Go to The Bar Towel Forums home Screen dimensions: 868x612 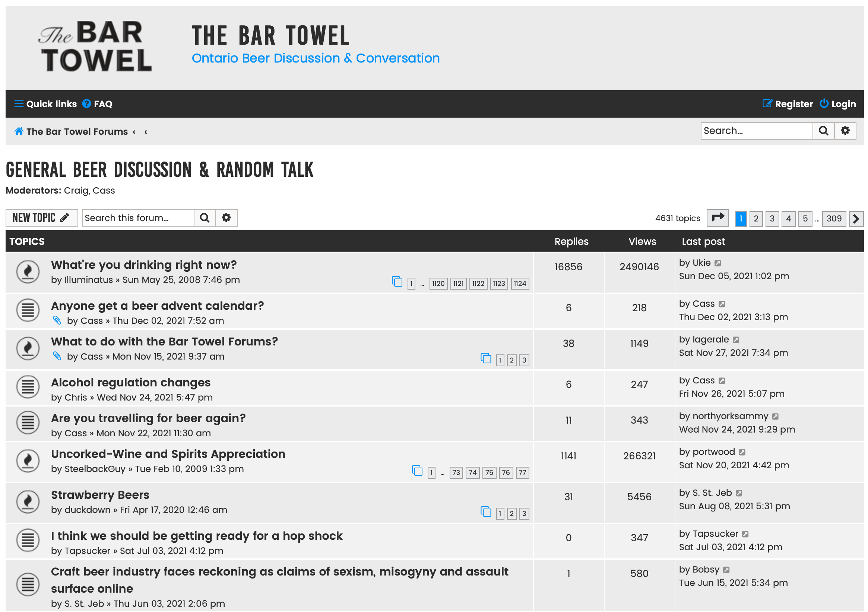[71, 131]
